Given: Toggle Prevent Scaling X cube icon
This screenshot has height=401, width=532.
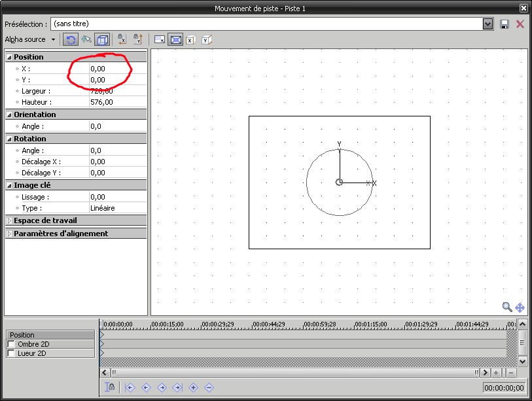Looking at the screenshot, I should click(x=191, y=40).
